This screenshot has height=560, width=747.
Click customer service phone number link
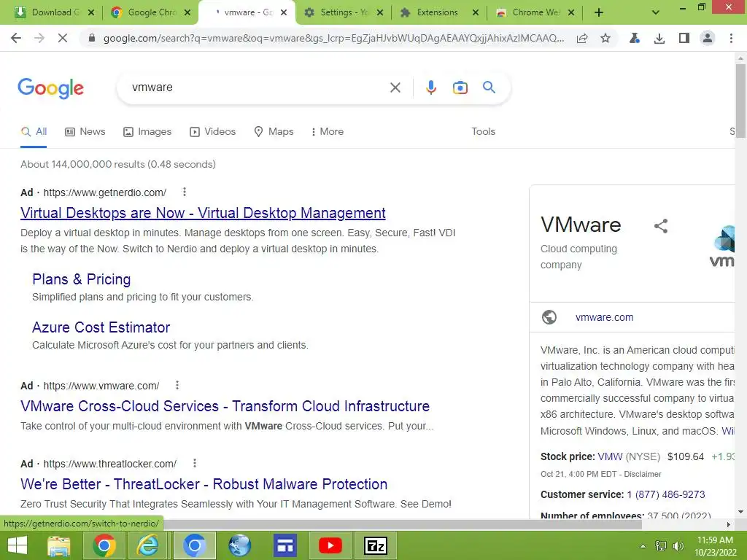click(x=665, y=494)
